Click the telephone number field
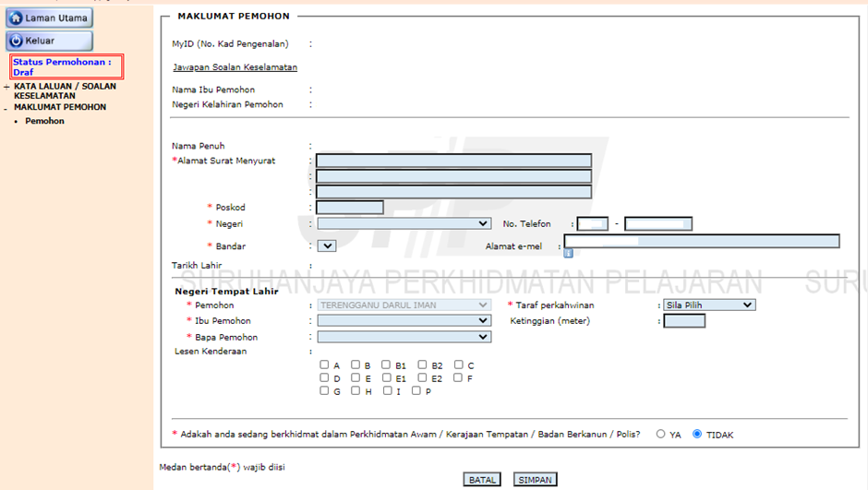868x490 pixels. click(x=658, y=224)
